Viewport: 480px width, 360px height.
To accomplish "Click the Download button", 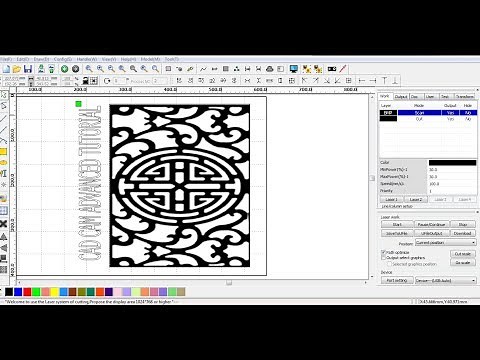I will (x=463, y=233).
